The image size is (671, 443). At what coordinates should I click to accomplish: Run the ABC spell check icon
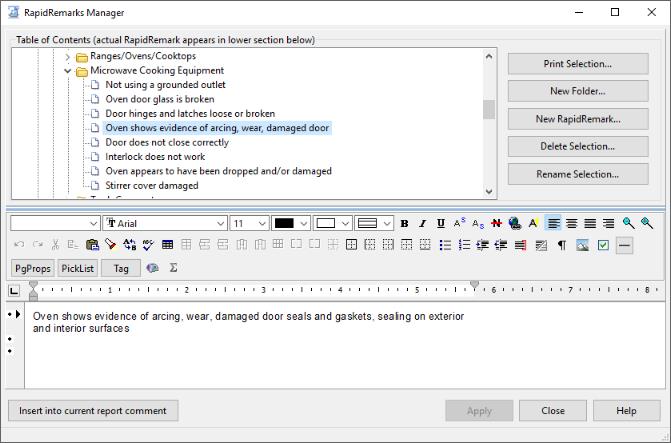pos(148,245)
